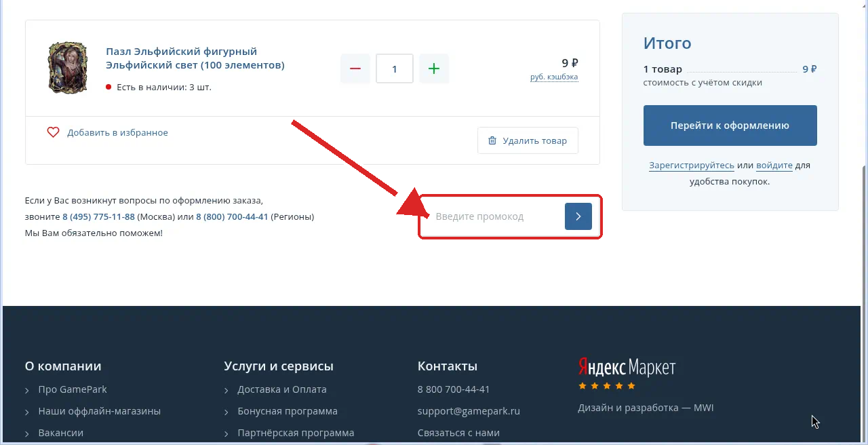Click footer phone 8 800 700-44-41
The image size is (868, 445).
454,389
